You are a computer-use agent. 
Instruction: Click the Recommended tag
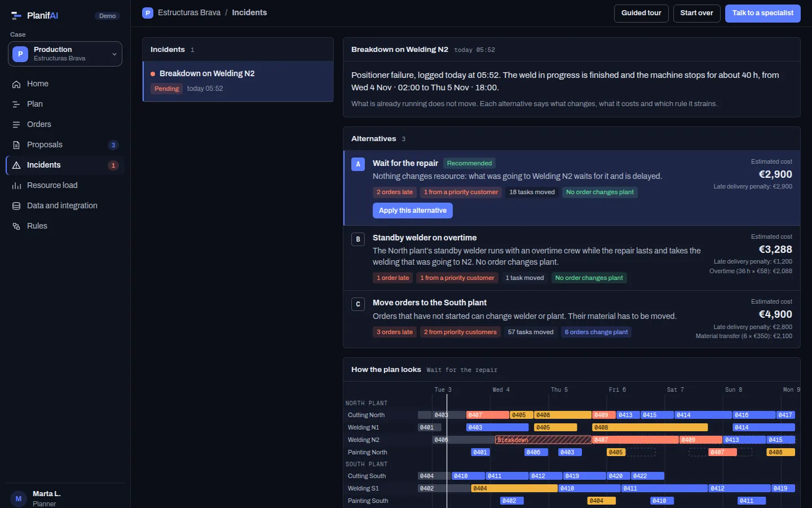click(x=469, y=163)
